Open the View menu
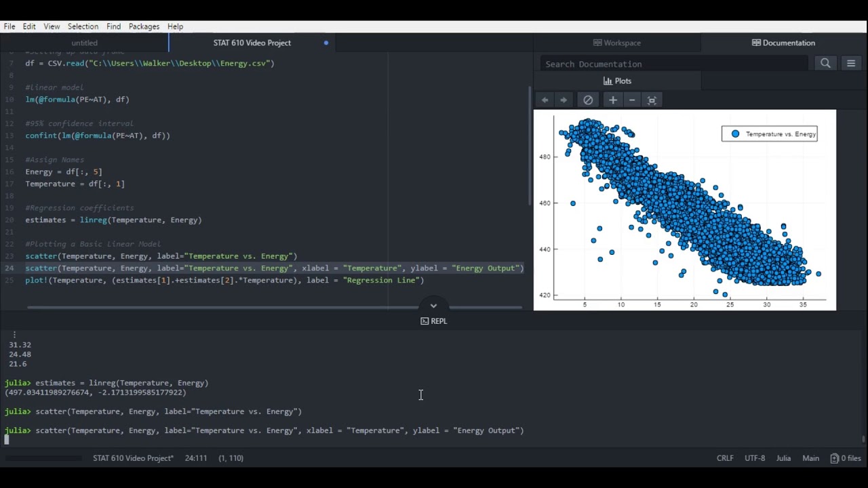Image resolution: width=868 pixels, height=488 pixels. click(x=52, y=26)
